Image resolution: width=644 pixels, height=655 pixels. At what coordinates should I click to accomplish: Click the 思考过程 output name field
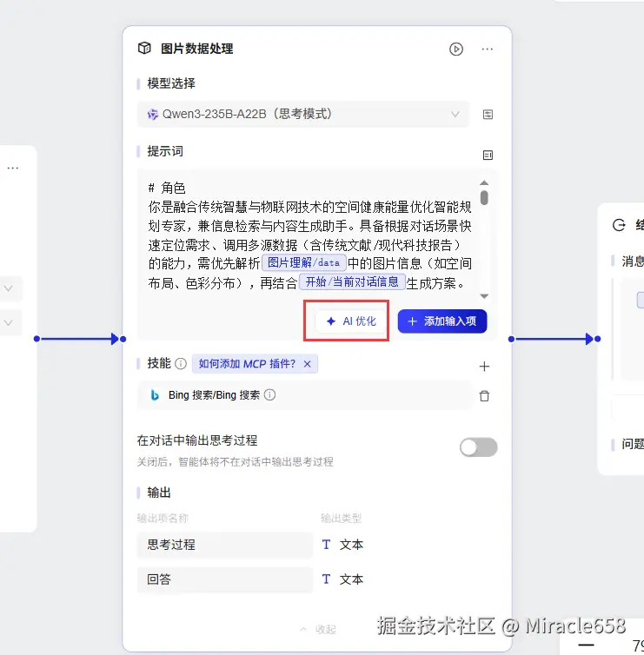pyautogui.click(x=224, y=545)
